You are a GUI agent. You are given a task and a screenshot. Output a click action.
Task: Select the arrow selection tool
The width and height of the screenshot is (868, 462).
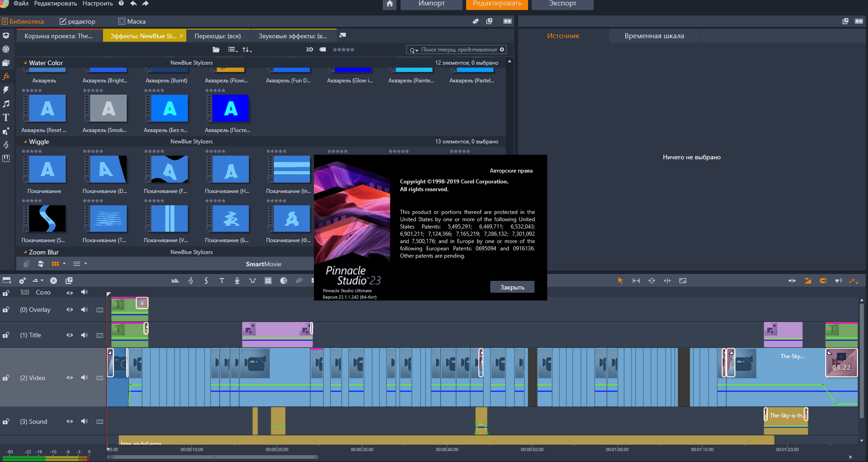tap(620, 281)
